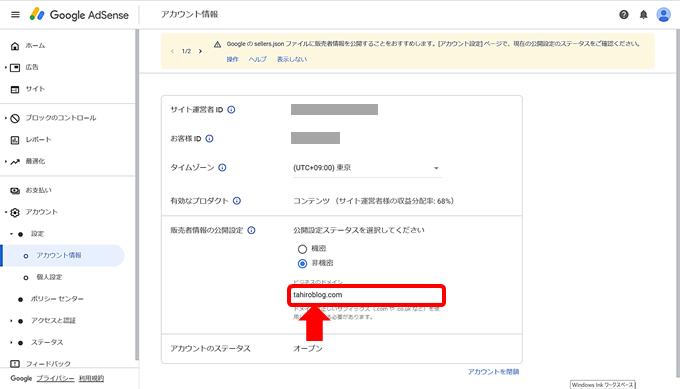Expand the 広告 sidebar section
Image resolution: width=680 pixels, height=389 pixels.
coord(6,67)
